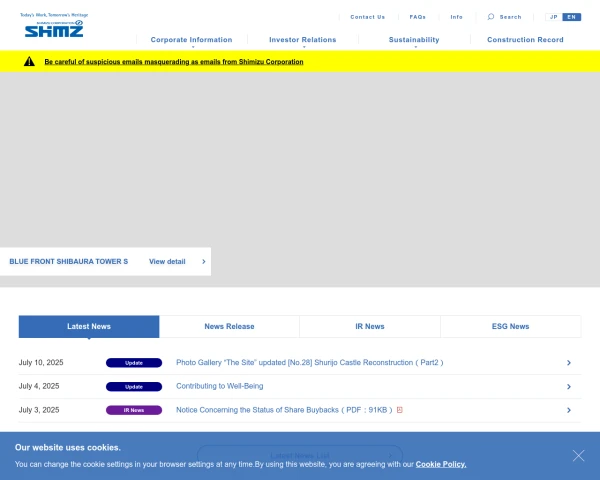Click the purple IR News badge
Viewport: 600px width, 480px height.
tap(134, 410)
